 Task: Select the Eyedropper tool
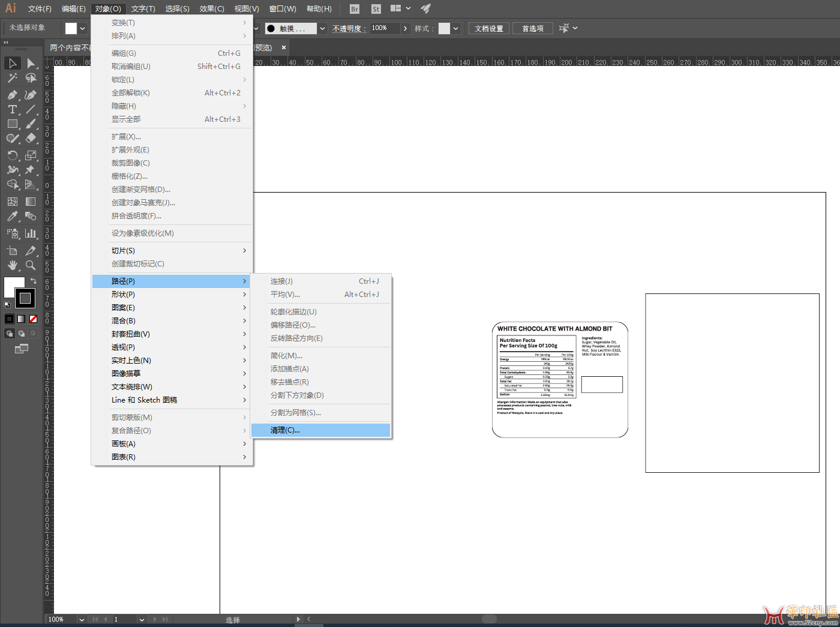[x=13, y=216]
